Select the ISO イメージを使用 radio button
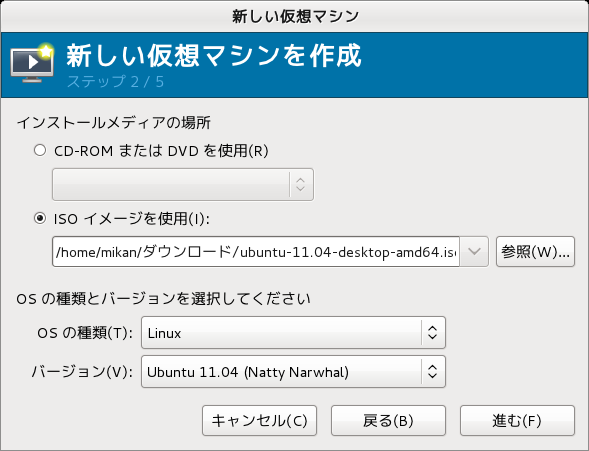Image resolution: width=589 pixels, height=451 pixels. [40, 218]
